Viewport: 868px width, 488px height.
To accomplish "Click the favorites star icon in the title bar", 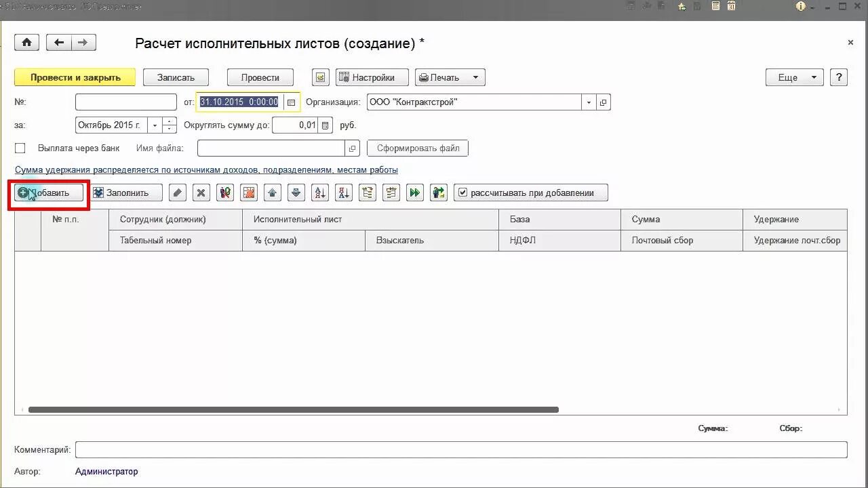I will 682,6.
